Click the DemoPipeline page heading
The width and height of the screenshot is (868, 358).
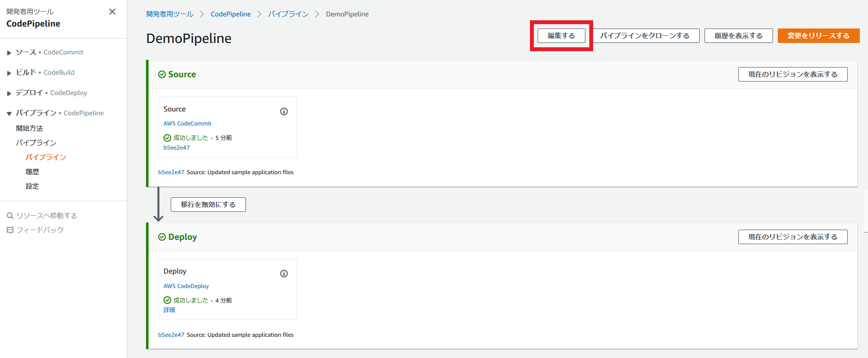(189, 38)
